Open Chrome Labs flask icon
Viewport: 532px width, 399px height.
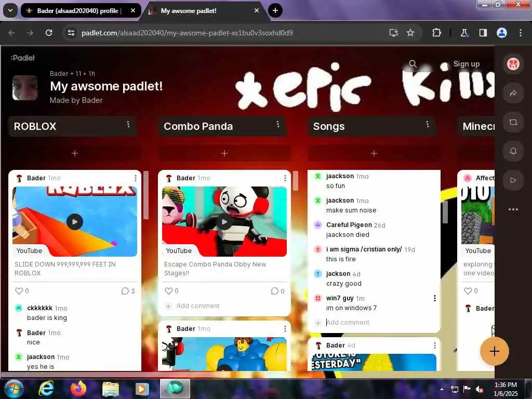[x=464, y=33]
